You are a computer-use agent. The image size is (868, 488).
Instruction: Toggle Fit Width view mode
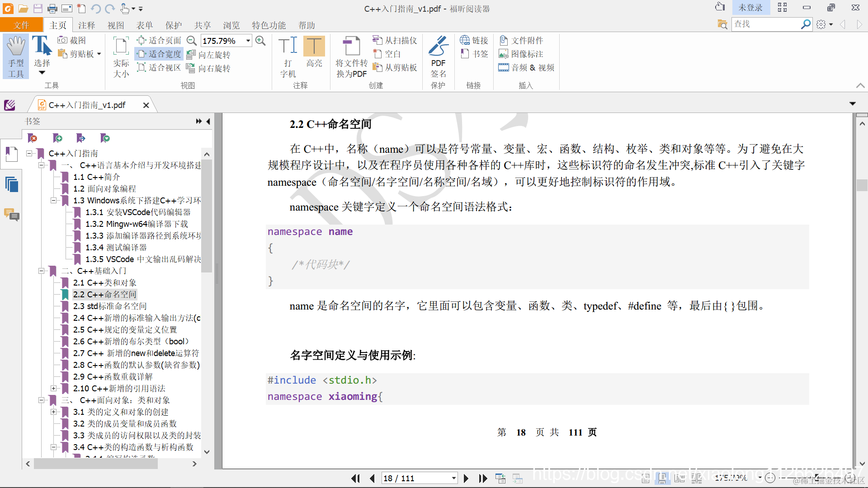tap(160, 54)
